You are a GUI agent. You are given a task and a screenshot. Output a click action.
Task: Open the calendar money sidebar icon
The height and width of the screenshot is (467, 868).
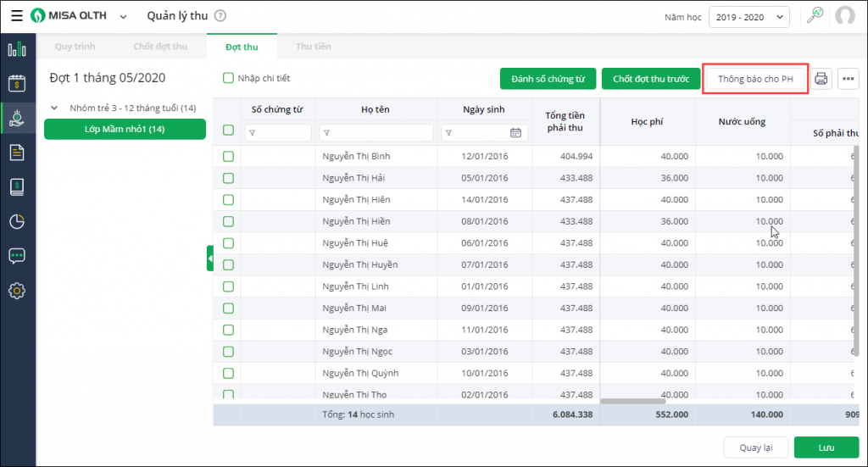16,83
